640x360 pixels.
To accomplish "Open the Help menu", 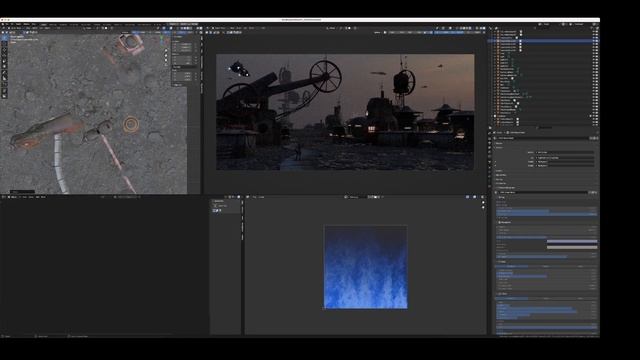I will point(34,24).
